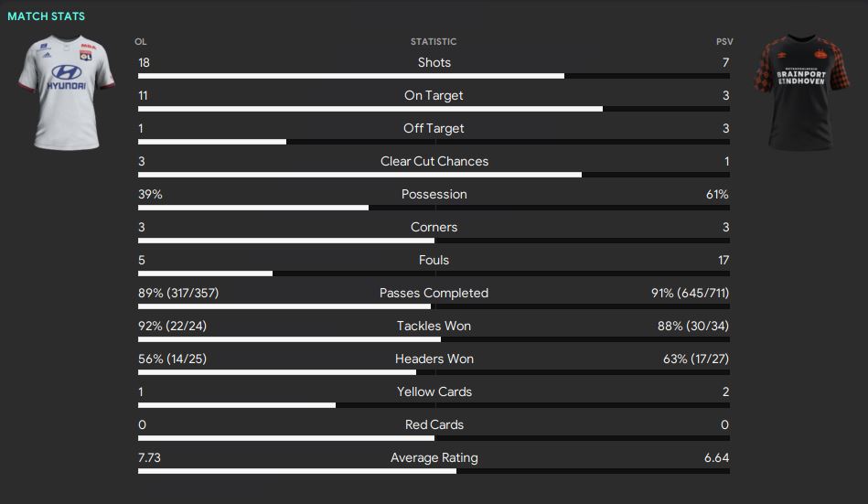Select the Clear Cut Chances label
Image resolution: width=868 pixels, height=504 pixels.
tap(434, 161)
